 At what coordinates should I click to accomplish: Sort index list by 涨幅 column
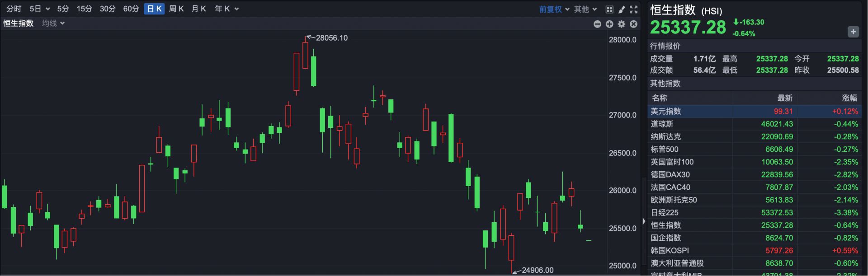[x=849, y=98]
